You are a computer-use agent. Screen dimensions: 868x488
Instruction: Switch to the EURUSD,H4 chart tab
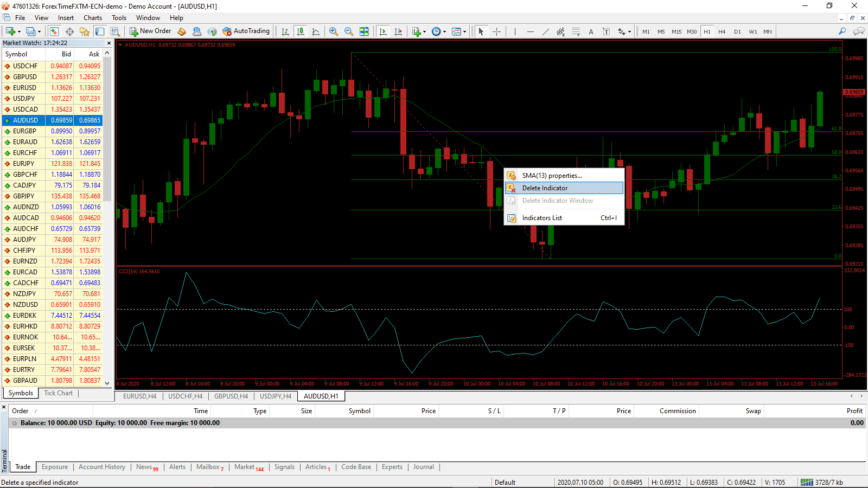tap(139, 396)
